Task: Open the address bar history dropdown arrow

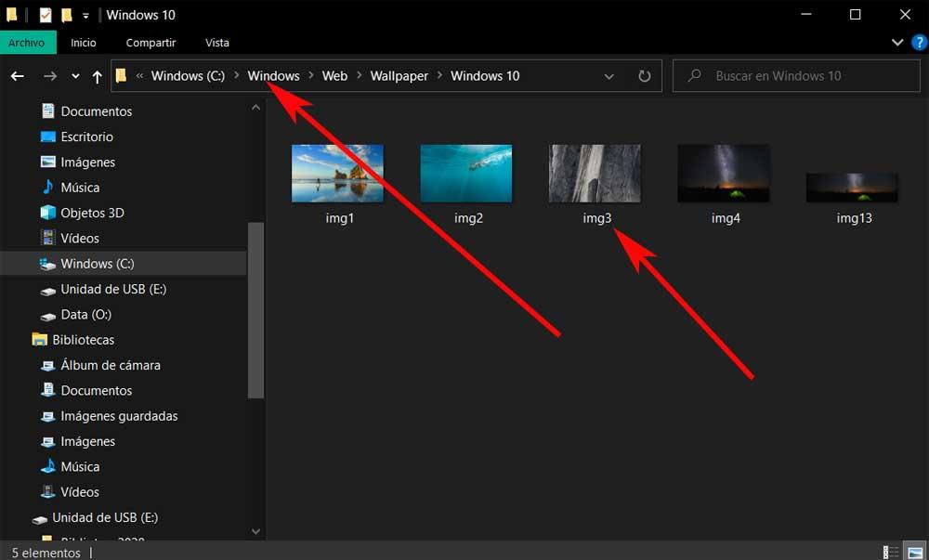Action: coord(608,76)
